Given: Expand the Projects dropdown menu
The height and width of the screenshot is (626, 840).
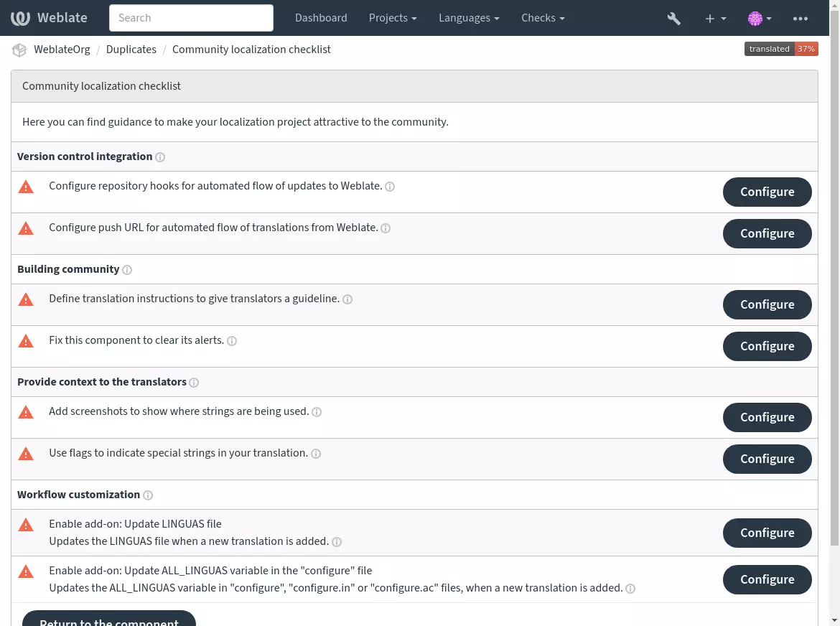Looking at the screenshot, I should 393,18.
